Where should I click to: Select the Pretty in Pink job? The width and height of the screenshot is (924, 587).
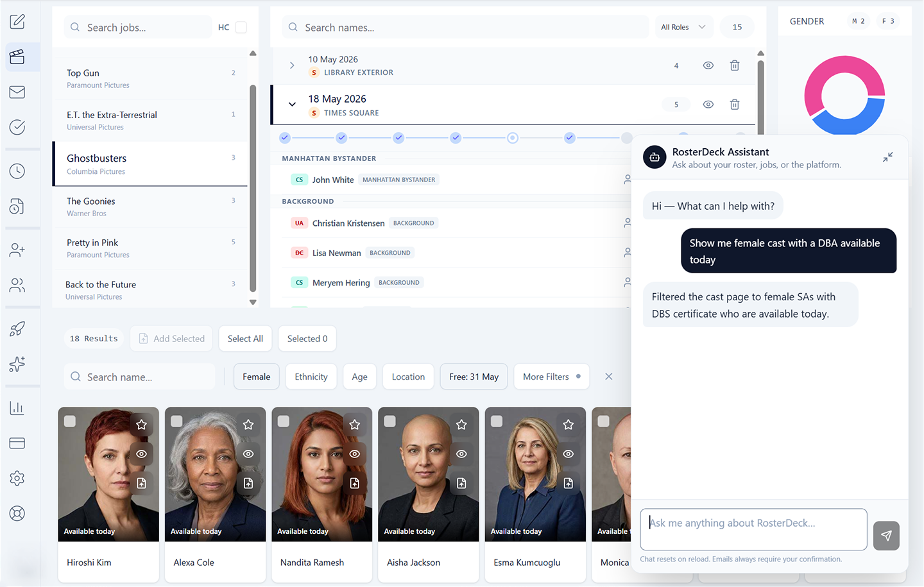click(x=151, y=248)
